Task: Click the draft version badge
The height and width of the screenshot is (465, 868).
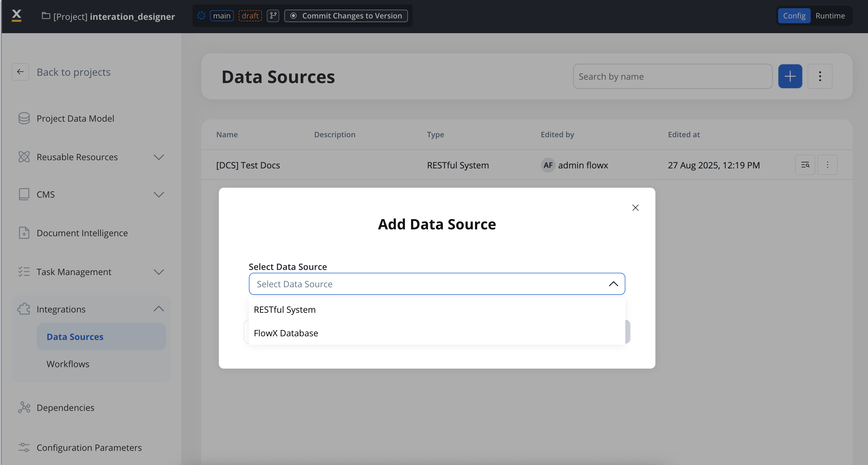Action: point(250,16)
